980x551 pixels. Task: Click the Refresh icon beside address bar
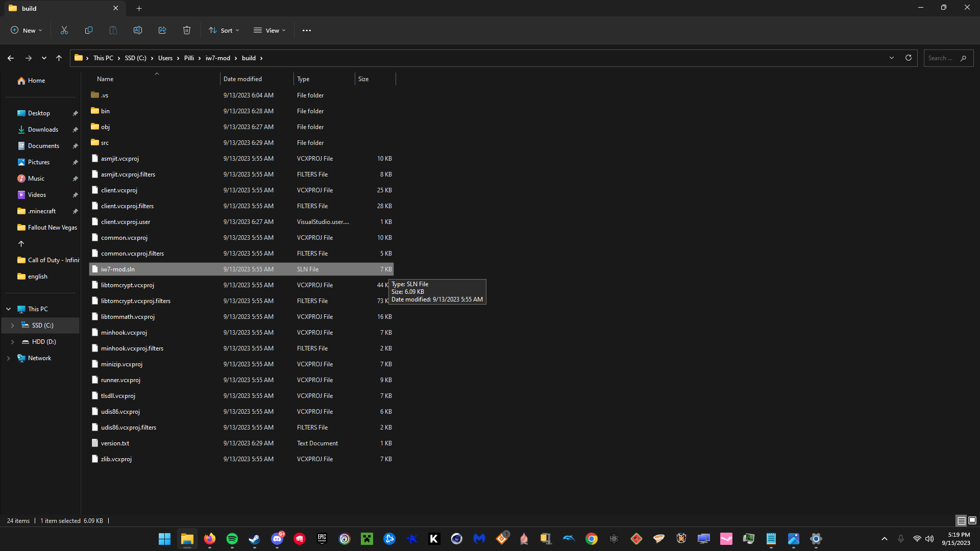coord(909,58)
